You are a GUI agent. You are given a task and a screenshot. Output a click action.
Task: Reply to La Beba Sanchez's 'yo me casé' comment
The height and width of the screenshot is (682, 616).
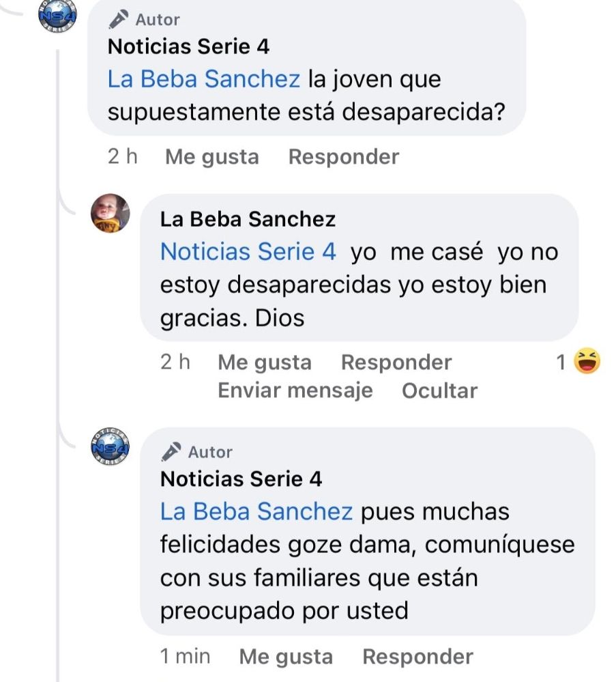click(x=396, y=363)
